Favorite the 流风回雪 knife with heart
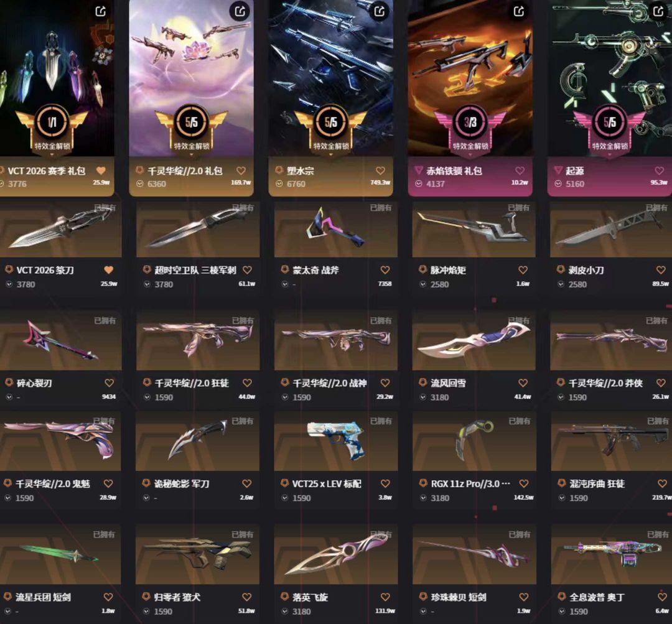Viewport: 672px width, 624px height. coord(523,383)
